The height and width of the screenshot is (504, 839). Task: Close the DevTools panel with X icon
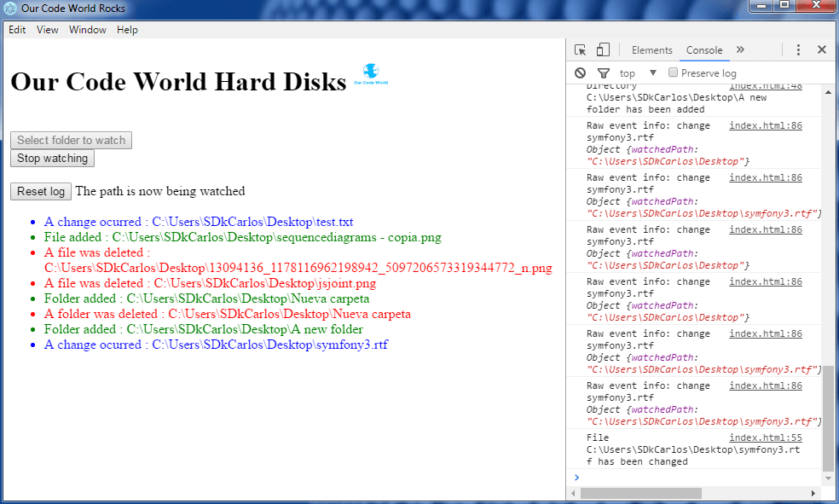[822, 50]
